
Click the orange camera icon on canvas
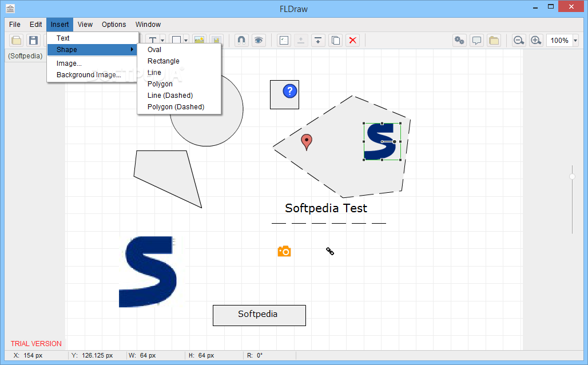coord(284,251)
